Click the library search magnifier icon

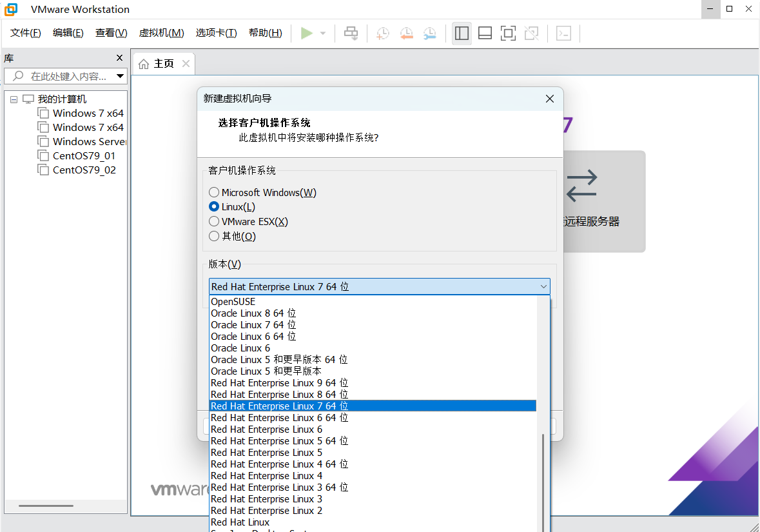click(x=18, y=76)
